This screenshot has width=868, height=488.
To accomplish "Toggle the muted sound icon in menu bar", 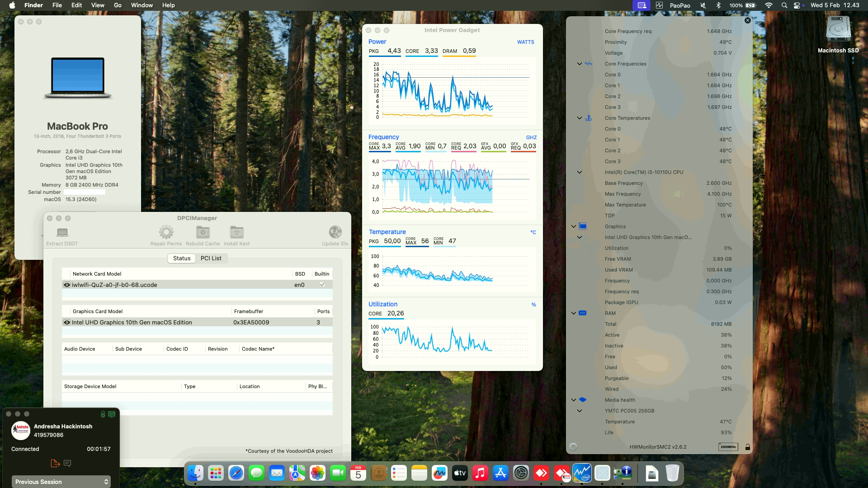I will 703,5.
